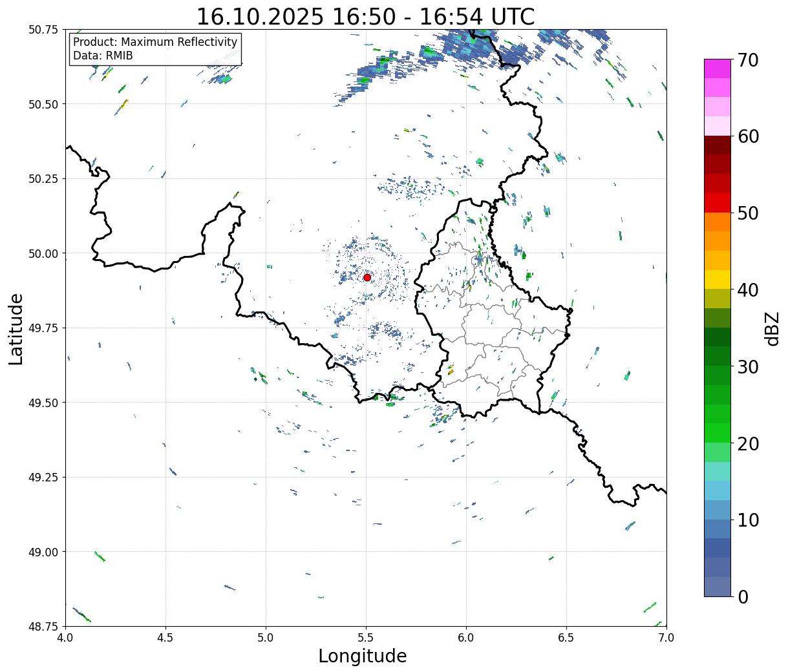Image resolution: width=788 pixels, height=672 pixels.
Task: Click the longitude tick label 4.0
Action: tap(65, 638)
